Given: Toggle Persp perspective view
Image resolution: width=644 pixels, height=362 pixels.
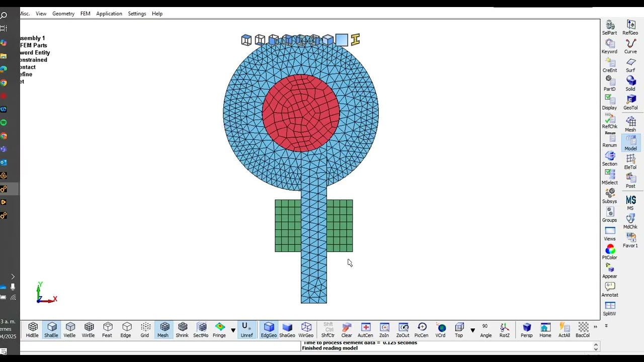Looking at the screenshot, I should (x=527, y=330).
